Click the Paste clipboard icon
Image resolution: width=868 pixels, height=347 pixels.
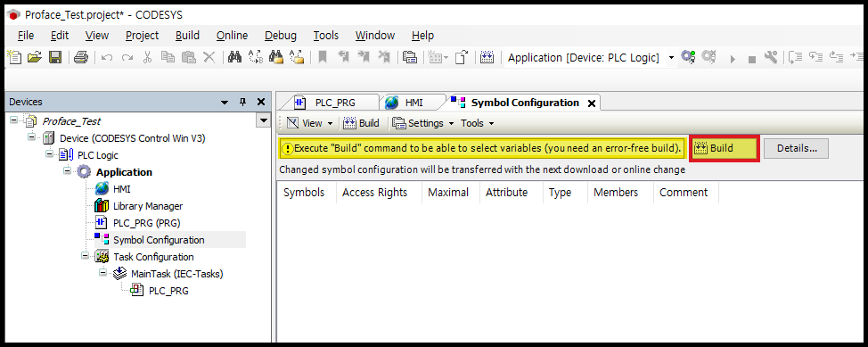pos(189,57)
